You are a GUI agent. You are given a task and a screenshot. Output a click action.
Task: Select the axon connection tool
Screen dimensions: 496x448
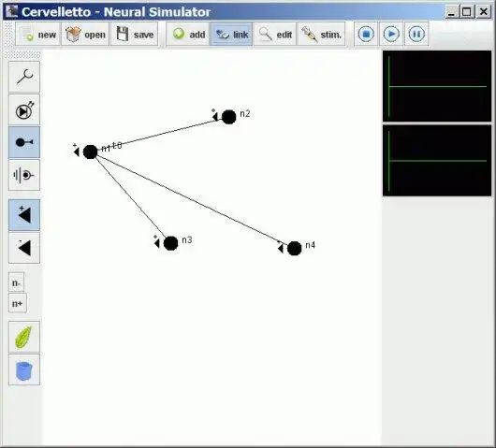tap(24, 142)
